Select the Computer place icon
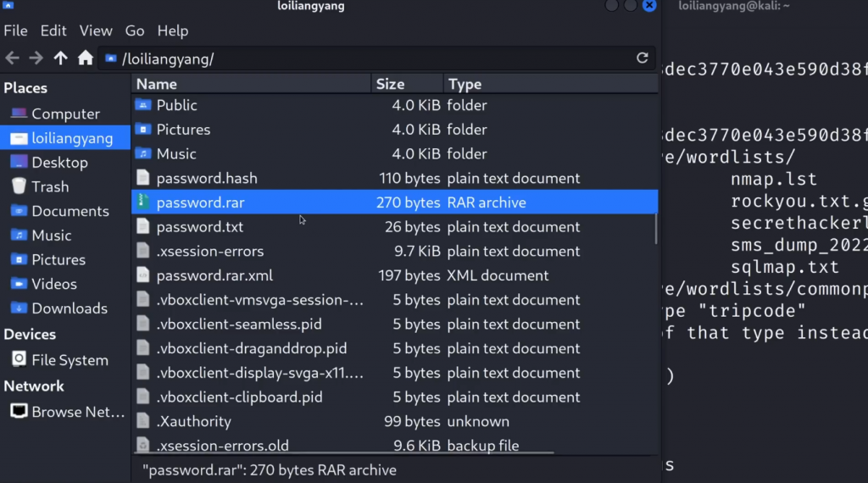Viewport: 868px width, 483px height. pyautogui.click(x=19, y=114)
